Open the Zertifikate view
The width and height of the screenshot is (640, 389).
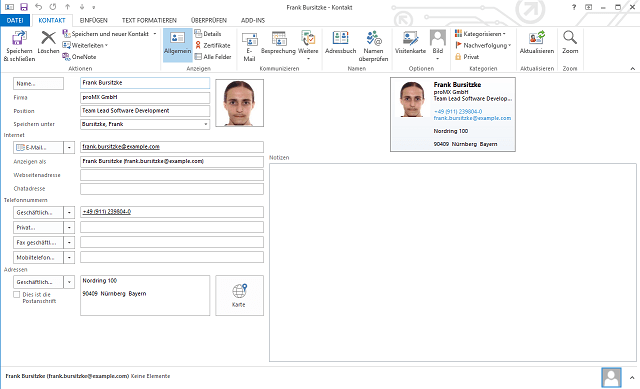tap(213, 45)
